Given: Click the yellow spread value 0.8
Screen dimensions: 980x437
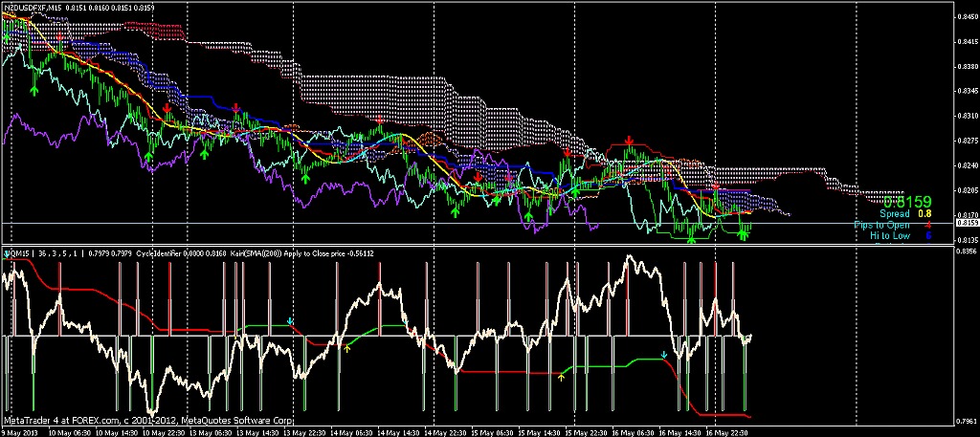Looking at the screenshot, I should point(924,214).
